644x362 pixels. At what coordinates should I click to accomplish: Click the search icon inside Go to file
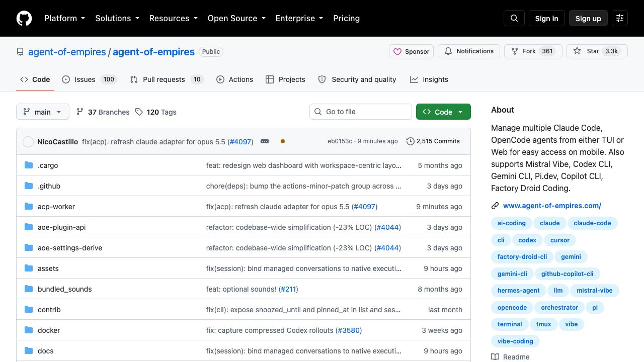(x=318, y=112)
